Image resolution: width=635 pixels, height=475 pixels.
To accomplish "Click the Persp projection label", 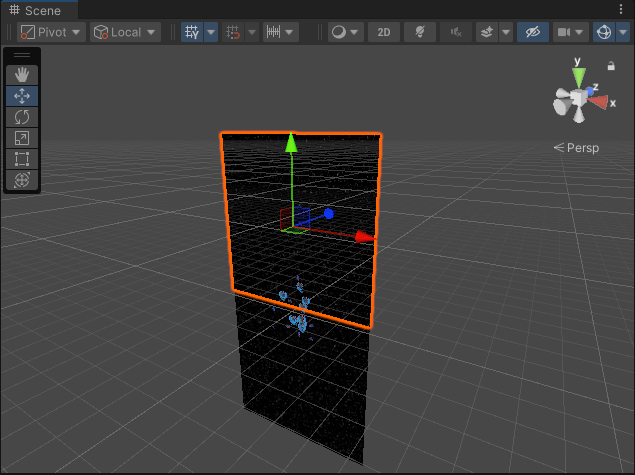I will point(582,147).
